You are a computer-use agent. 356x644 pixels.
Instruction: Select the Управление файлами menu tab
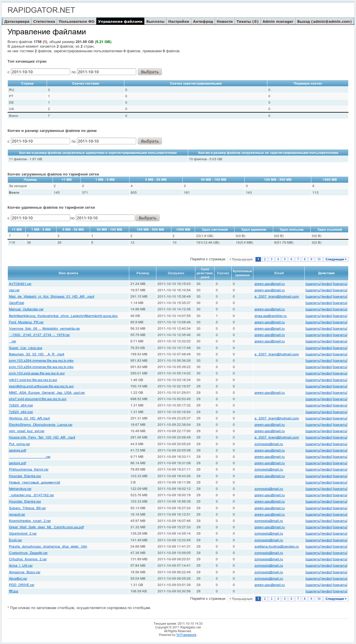(x=120, y=21)
